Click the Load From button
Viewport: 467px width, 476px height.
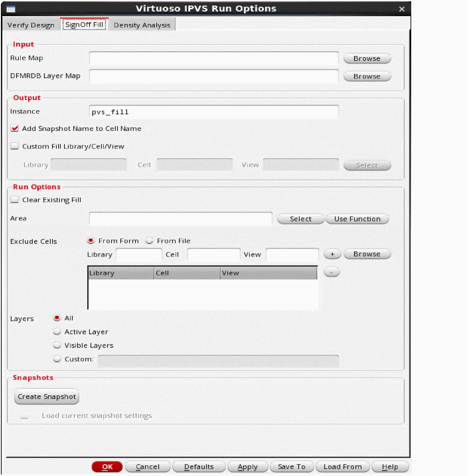(x=343, y=467)
